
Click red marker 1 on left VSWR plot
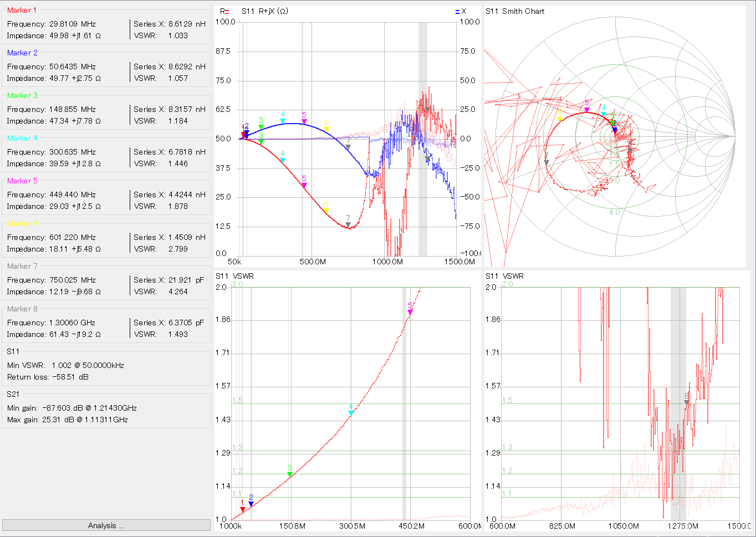click(x=242, y=509)
